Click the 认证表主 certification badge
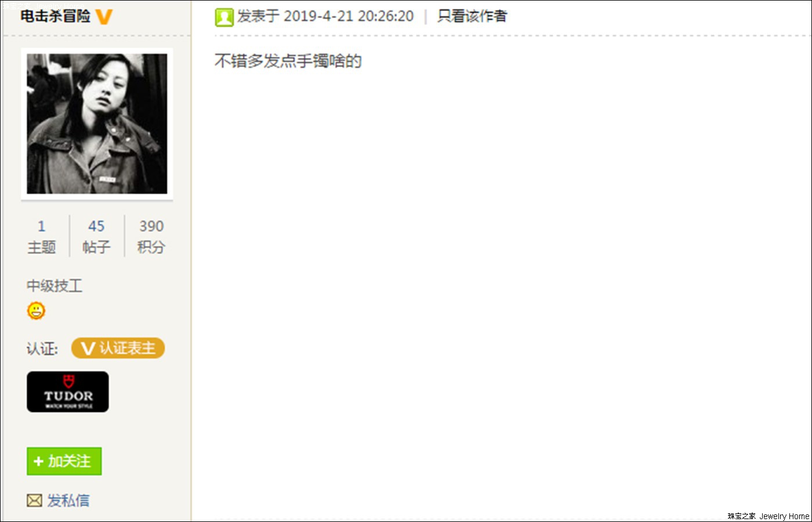 click(x=118, y=348)
